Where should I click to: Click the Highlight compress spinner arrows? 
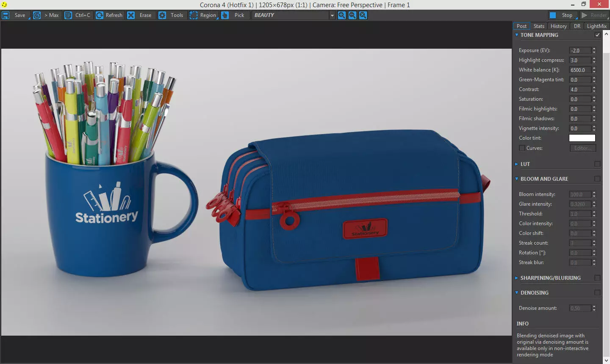[x=594, y=60]
